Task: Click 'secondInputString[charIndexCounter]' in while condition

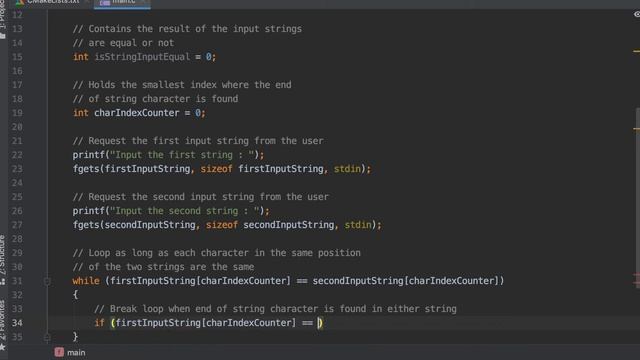Action: tap(406, 281)
